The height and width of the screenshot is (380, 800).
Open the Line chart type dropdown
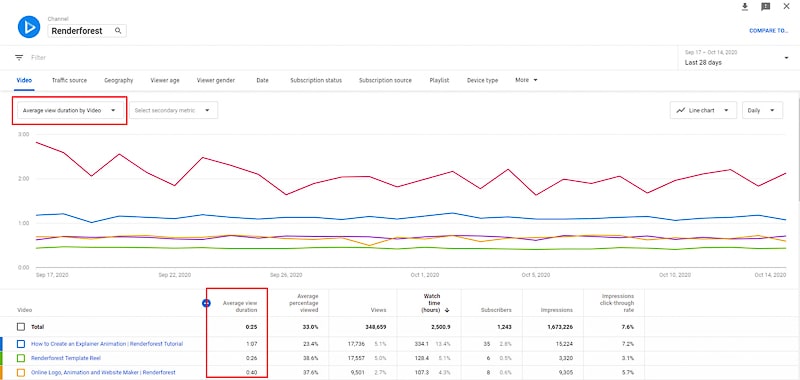[703, 110]
